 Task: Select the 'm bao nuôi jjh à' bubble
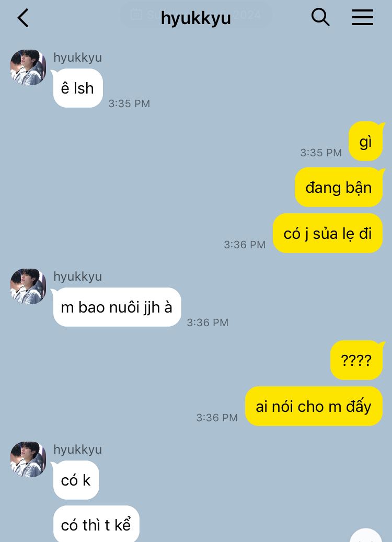[x=117, y=307]
